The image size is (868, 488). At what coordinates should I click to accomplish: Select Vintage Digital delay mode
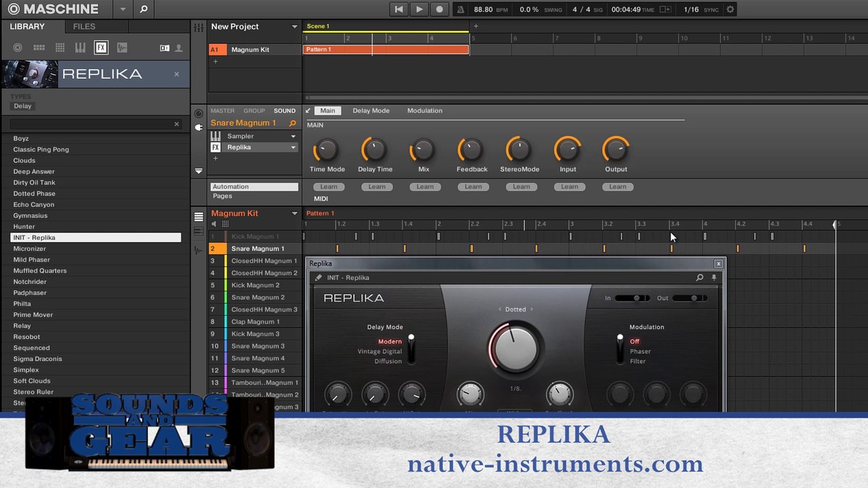tap(380, 351)
